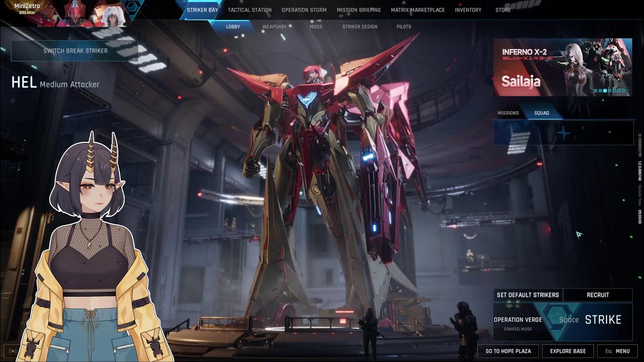
Task: Open the Inferno X-2 Sailaja banner
Action: [562, 67]
